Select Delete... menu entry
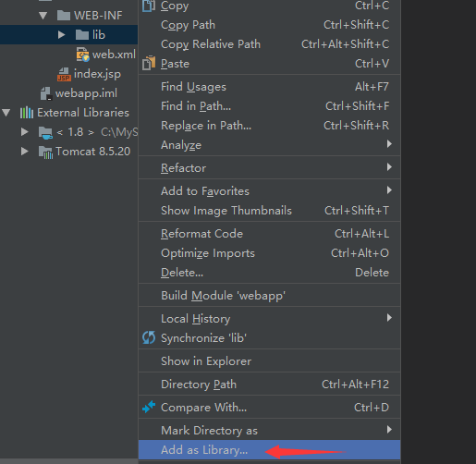This screenshot has width=476, height=464. 270,273
